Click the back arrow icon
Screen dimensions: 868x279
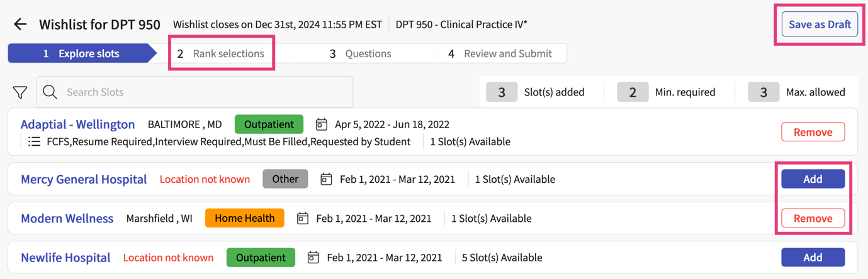[20, 25]
